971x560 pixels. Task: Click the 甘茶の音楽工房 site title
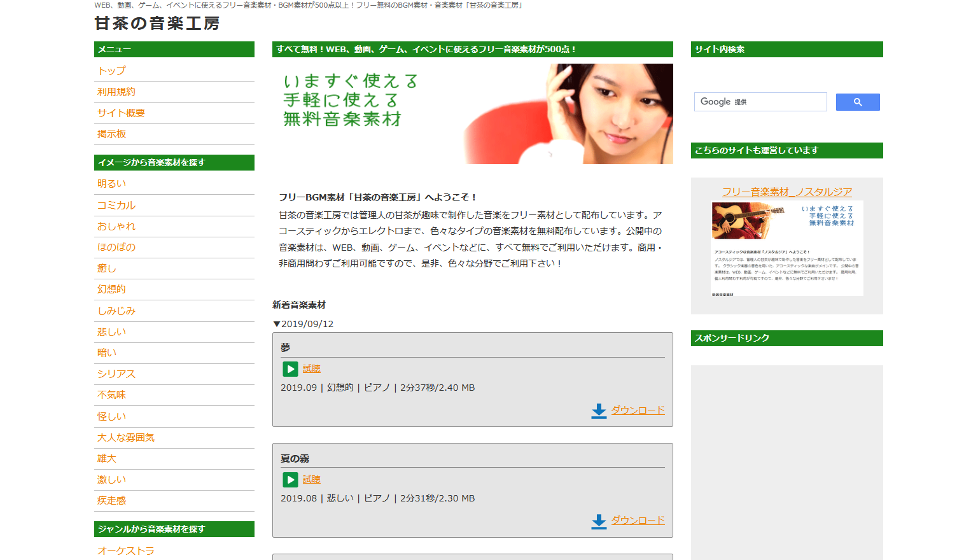click(x=157, y=24)
